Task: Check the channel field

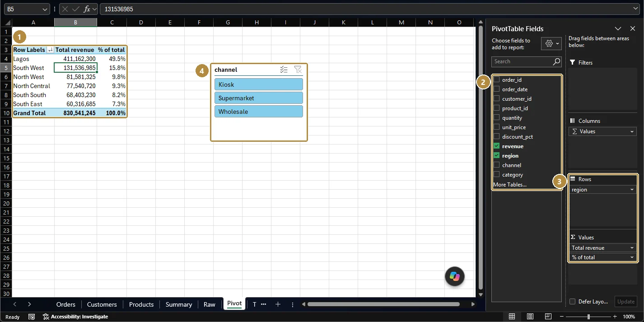Action: tap(496, 165)
